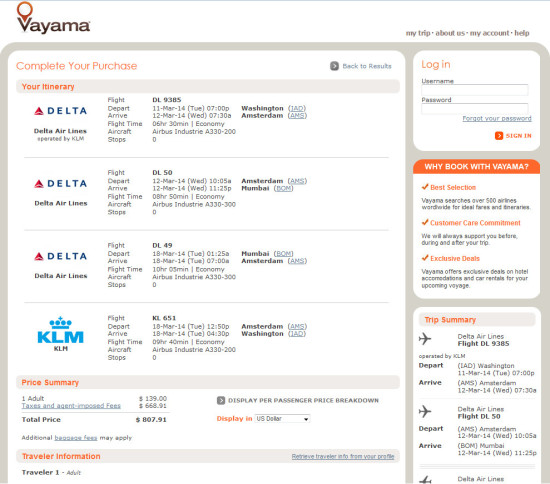Viewport: 550px width, 484px height.
Task: Show Display Per Passenger Price Breakdown
Action: tap(303, 401)
